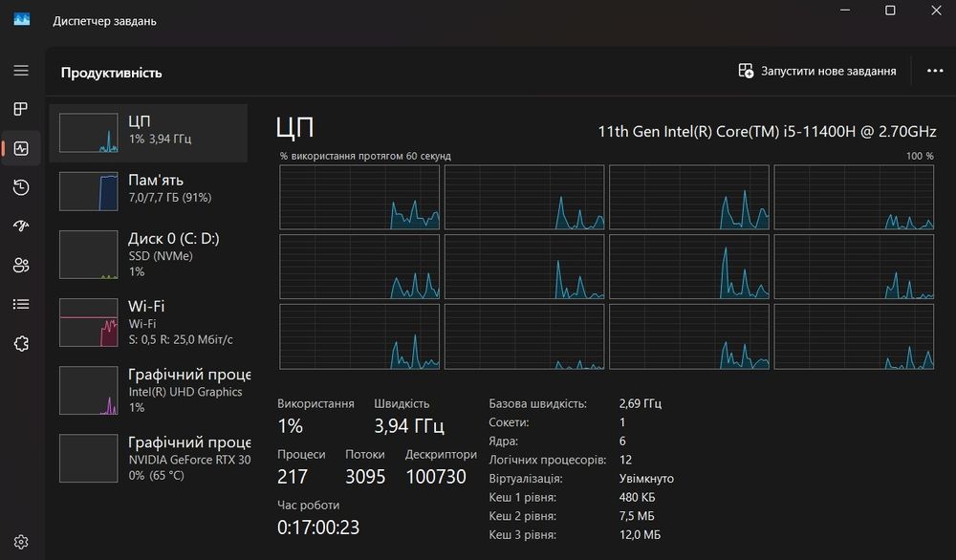The height and width of the screenshot is (560, 956).
Task: Close the Task Manager window
Action: click(x=936, y=11)
